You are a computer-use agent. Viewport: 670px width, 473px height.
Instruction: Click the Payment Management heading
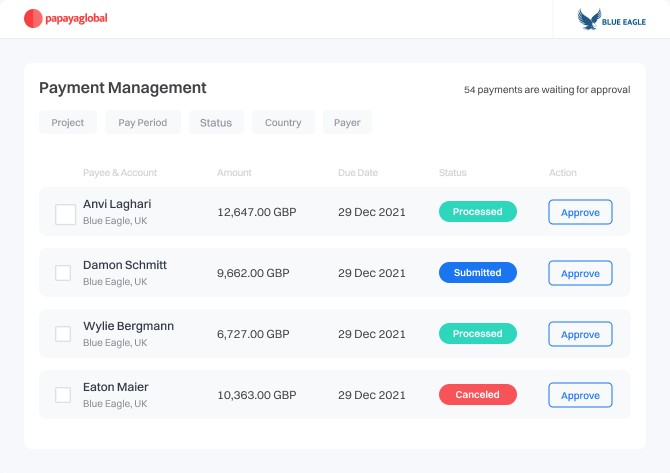coord(123,88)
